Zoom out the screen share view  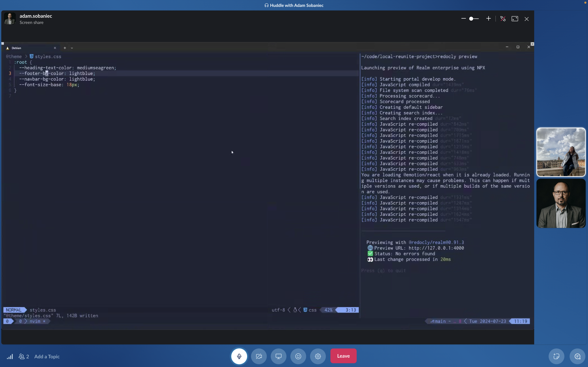click(463, 19)
